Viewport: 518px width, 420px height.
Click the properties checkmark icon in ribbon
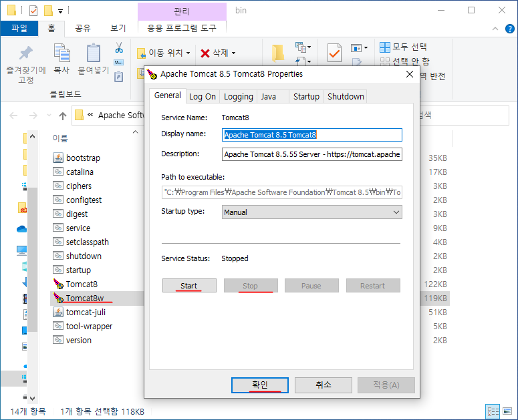[334, 53]
